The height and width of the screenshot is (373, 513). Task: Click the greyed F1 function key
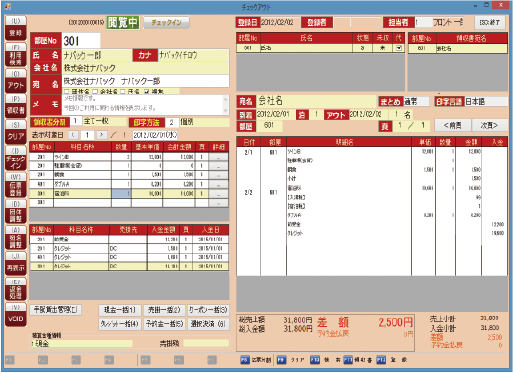pos(10,360)
